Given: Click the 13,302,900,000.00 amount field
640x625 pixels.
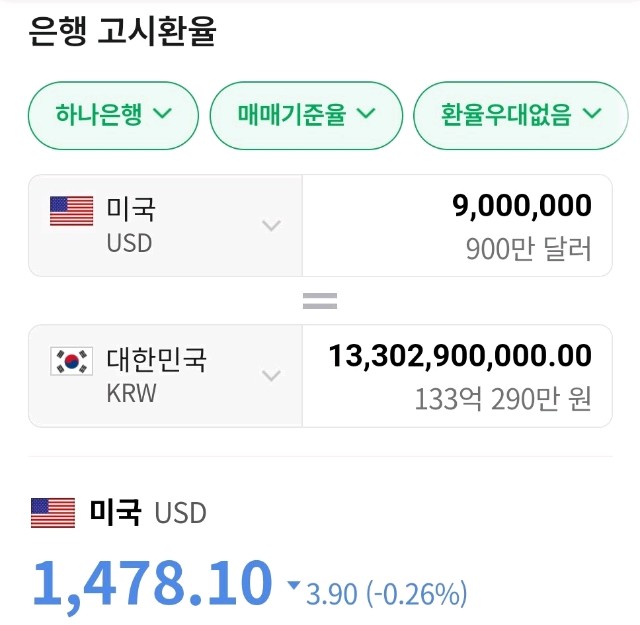Looking at the screenshot, I should (x=460, y=356).
